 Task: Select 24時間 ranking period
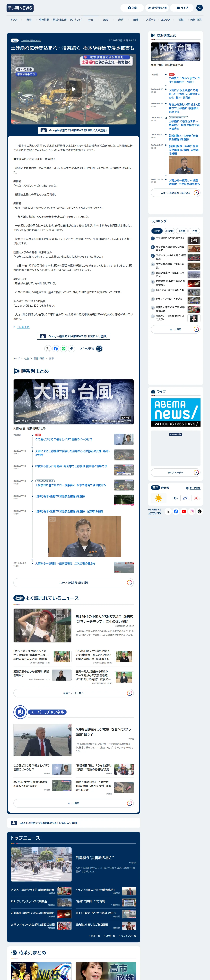pyautogui.click(x=169, y=231)
